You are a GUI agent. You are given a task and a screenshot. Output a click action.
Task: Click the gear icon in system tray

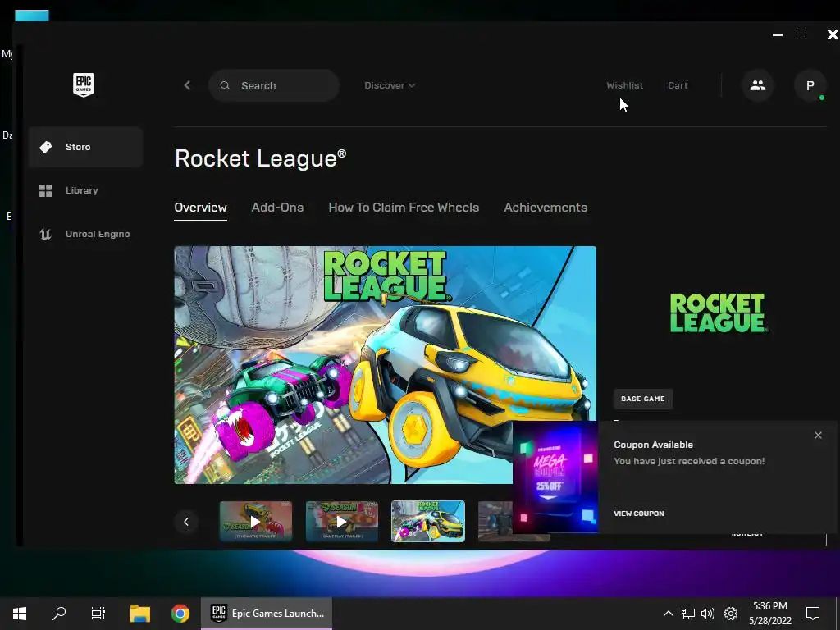click(x=731, y=614)
